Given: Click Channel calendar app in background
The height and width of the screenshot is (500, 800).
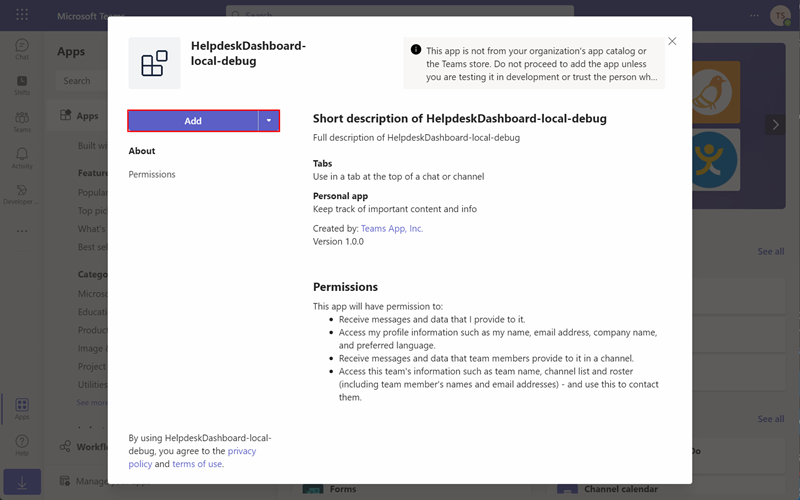Looking at the screenshot, I should tap(608, 489).
